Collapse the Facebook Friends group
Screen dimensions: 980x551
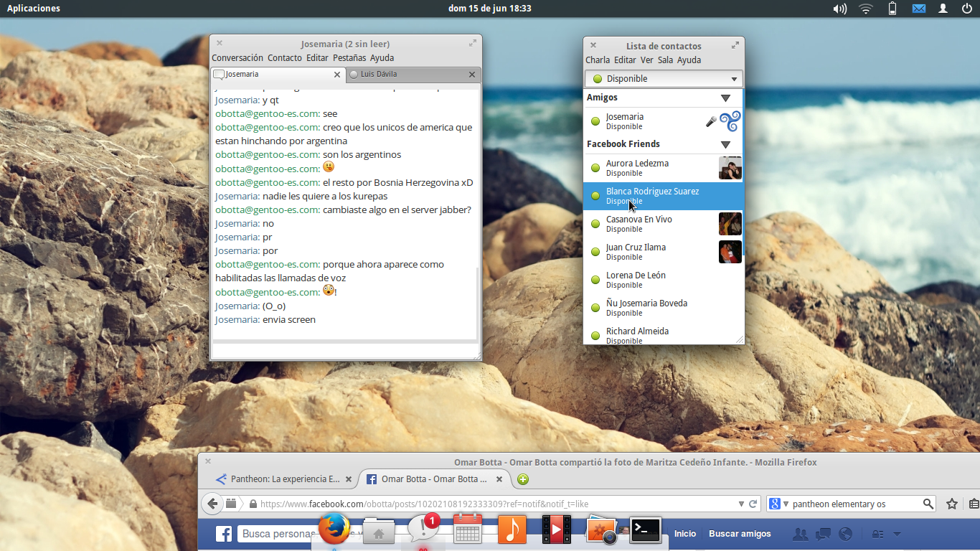[725, 144]
